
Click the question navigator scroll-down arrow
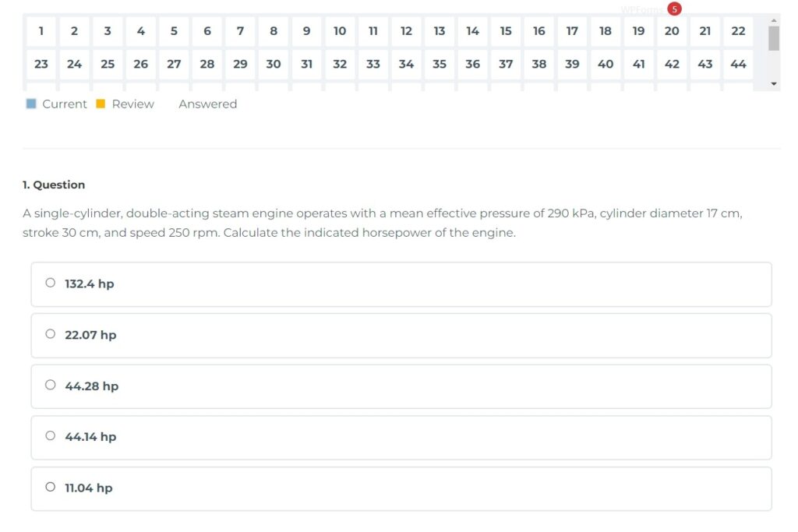point(774,83)
